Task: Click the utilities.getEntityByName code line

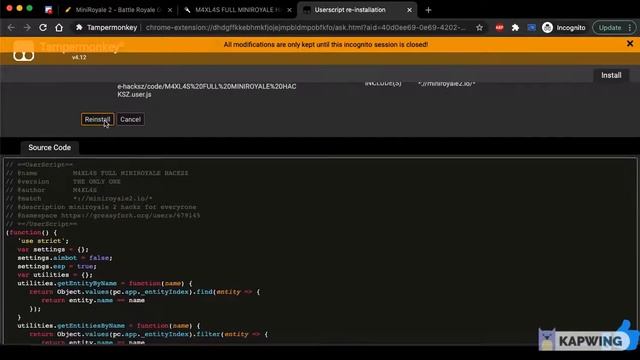Action: pos(104,283)
